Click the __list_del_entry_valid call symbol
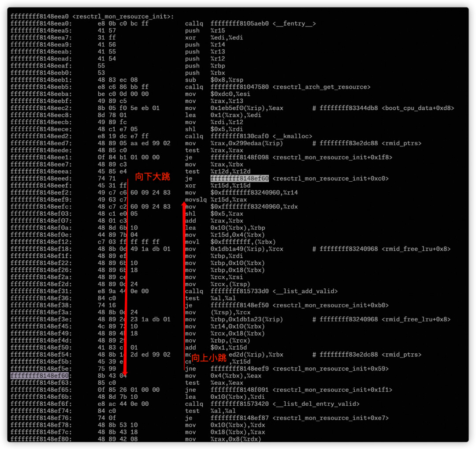Image resolution: width=476 pixels, height=449 pixels. (316, 404)
